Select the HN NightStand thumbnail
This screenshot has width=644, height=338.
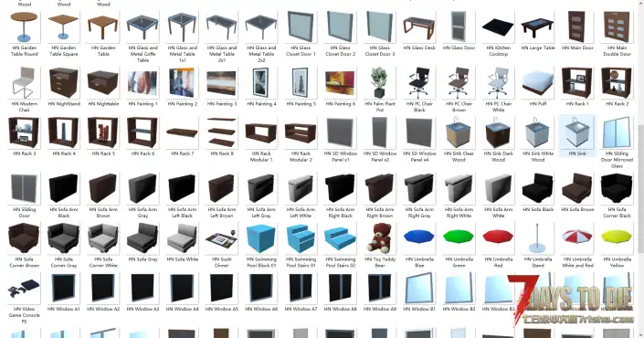(64, 83)
